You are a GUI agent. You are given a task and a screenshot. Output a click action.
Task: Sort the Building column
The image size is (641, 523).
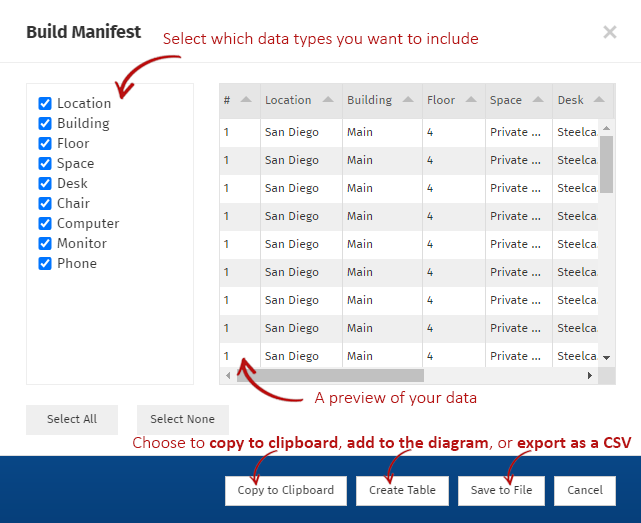click(x=408, y=100)
